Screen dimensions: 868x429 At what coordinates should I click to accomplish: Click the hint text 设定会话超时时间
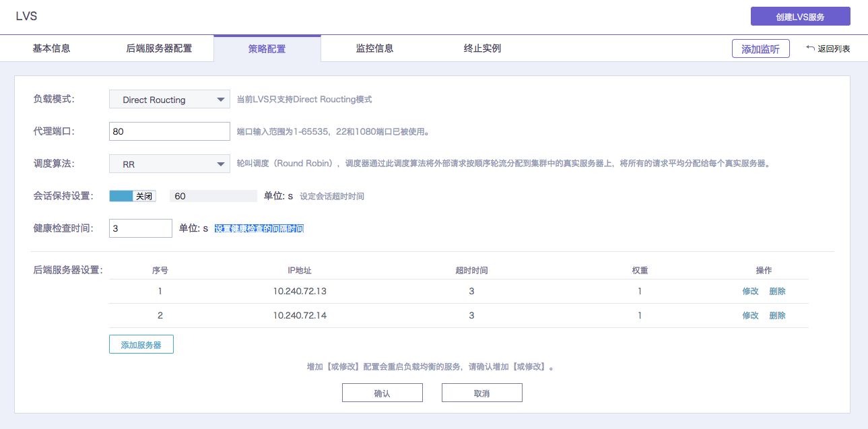pos(332,197)
